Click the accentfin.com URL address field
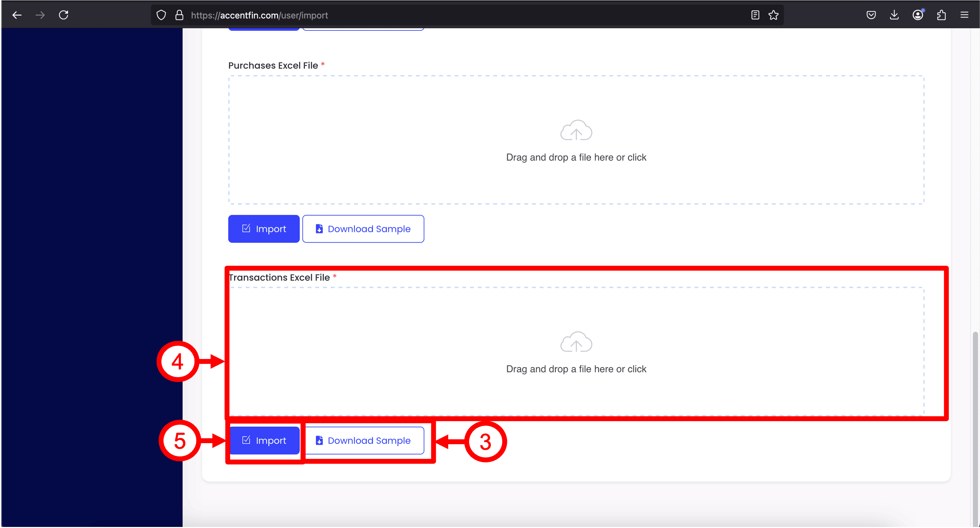The width and height of the screenshot is (980, 528). [418, 15]
